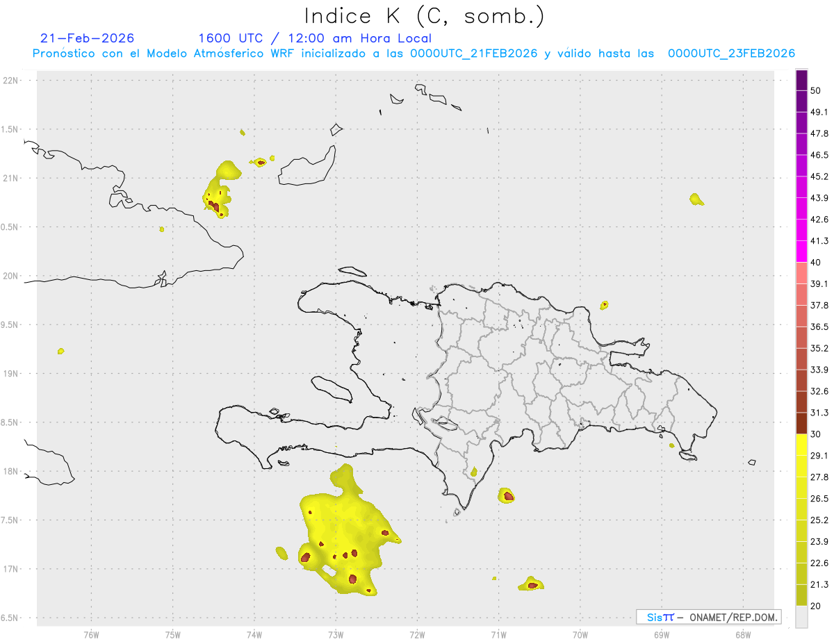
Task: Click the "74W" longitude label
Action: (254, 634)
